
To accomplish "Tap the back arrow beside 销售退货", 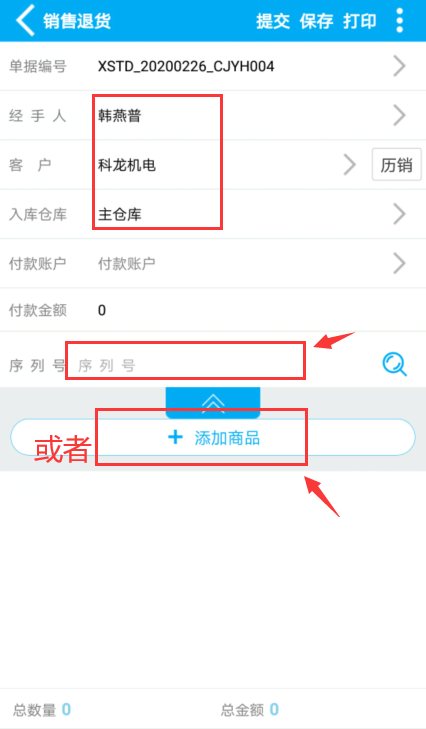I will pyautogui.click(x=25, y=20).
